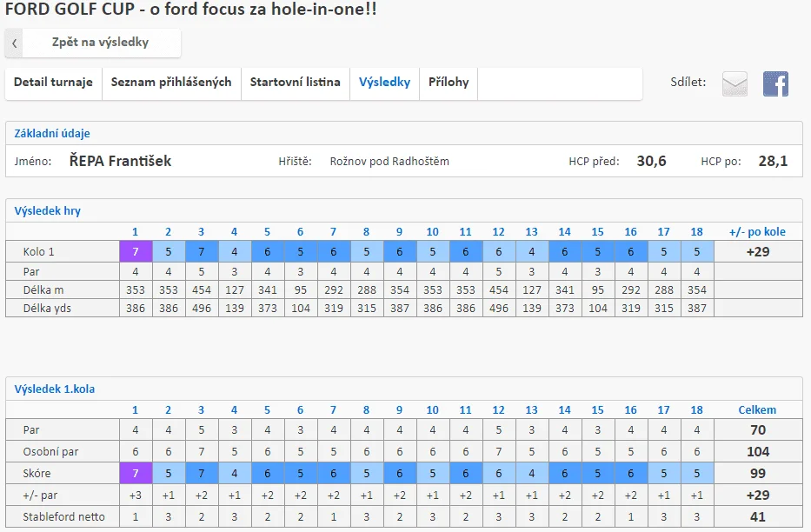The image size is (811, 532).
Task: Click the Stableford netto total 41
Action: click(x=758, y=517)
